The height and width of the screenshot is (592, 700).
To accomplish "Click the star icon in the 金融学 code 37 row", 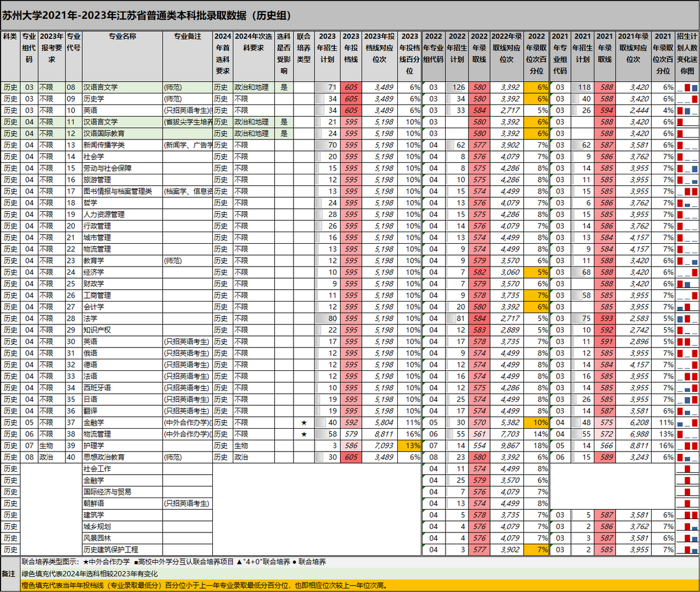I will 303,422.
